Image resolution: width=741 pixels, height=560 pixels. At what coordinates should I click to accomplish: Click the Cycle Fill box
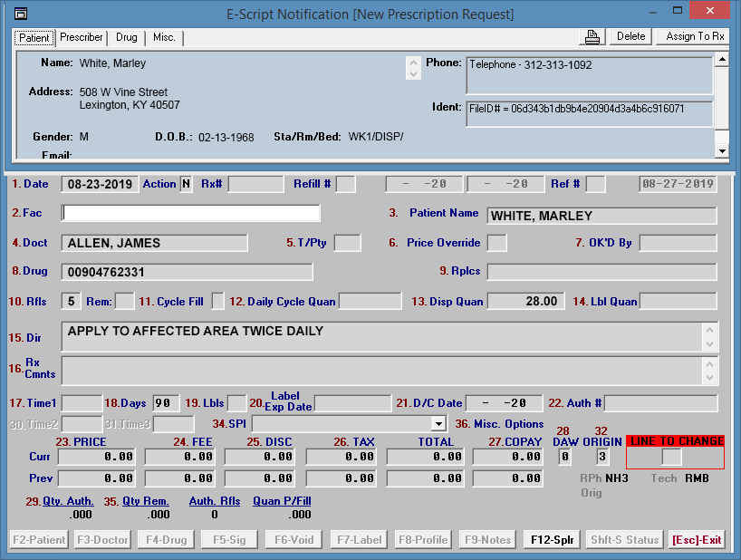coord(217,301)
